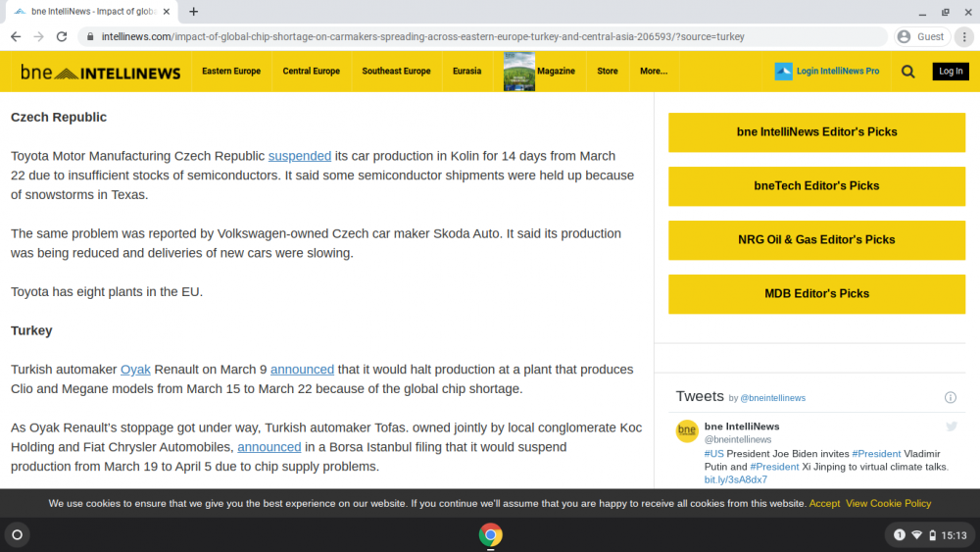Open the bit.ly/3sA8dx7 tweet link
Screen dimensions: 980x552
point(736,480)
